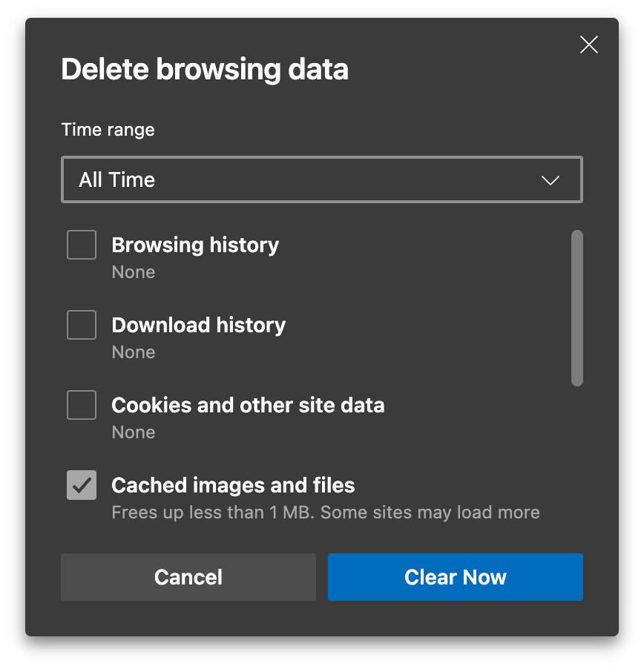Click the 'Browsing history' label text
Image resolution: width=644 pixels, height=669 pixels.
[195, 245]
